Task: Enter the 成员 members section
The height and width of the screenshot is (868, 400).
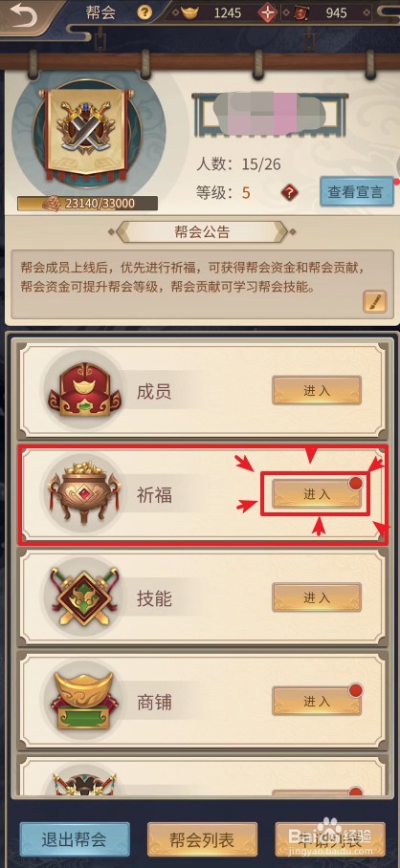Action: [317, 391]
